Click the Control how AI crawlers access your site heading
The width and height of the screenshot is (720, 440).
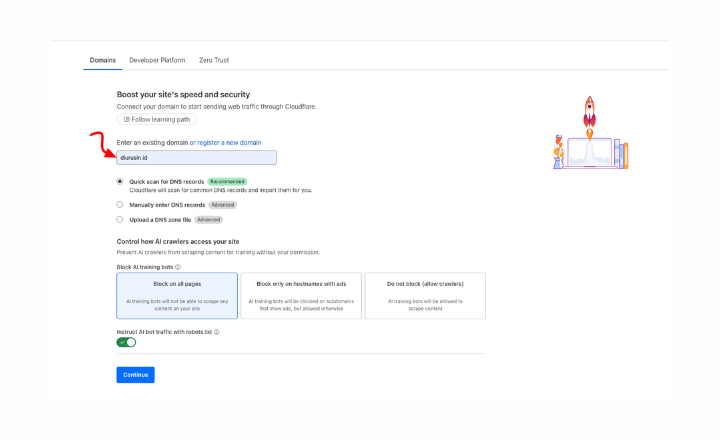coord(178,242)
